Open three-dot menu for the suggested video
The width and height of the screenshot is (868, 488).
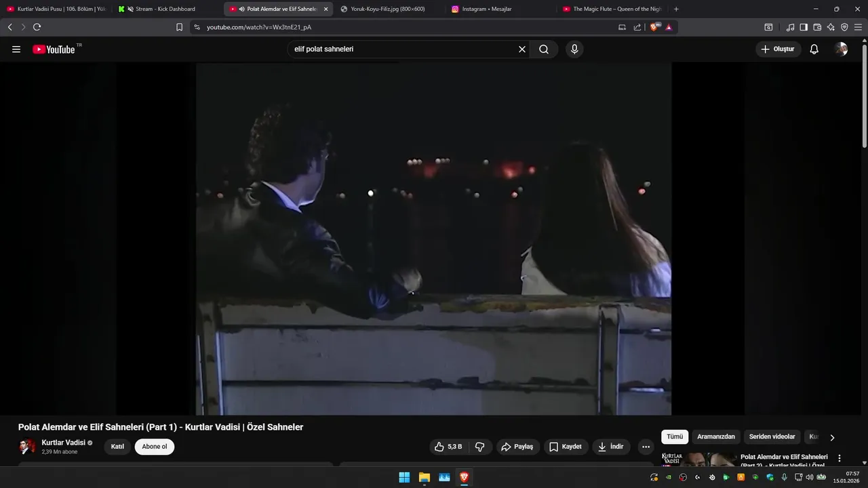coord(840,458)
